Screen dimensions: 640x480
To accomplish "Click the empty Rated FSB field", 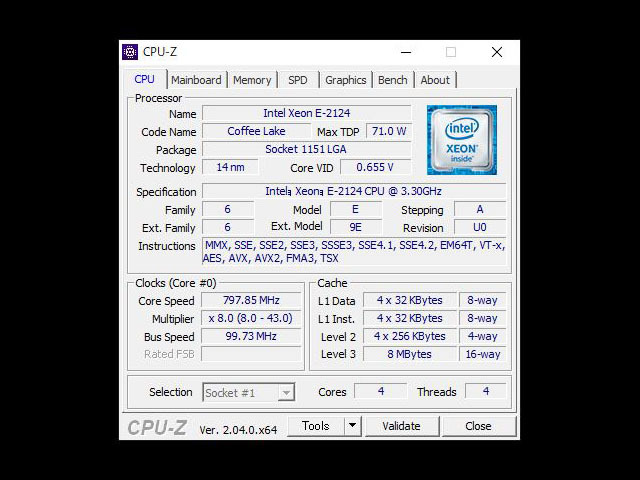I will (251, 354).
